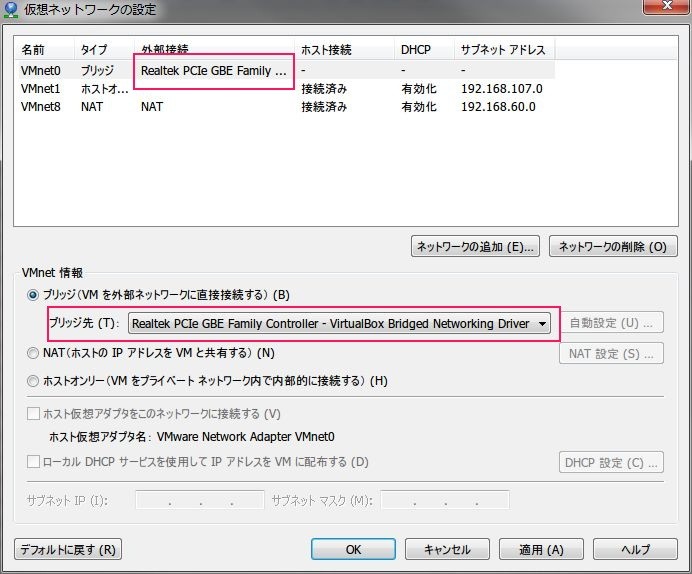This screenshot has height=574, width=692.
Task: Click デフォルトに戻す (R) button
Action: (68, 549)
